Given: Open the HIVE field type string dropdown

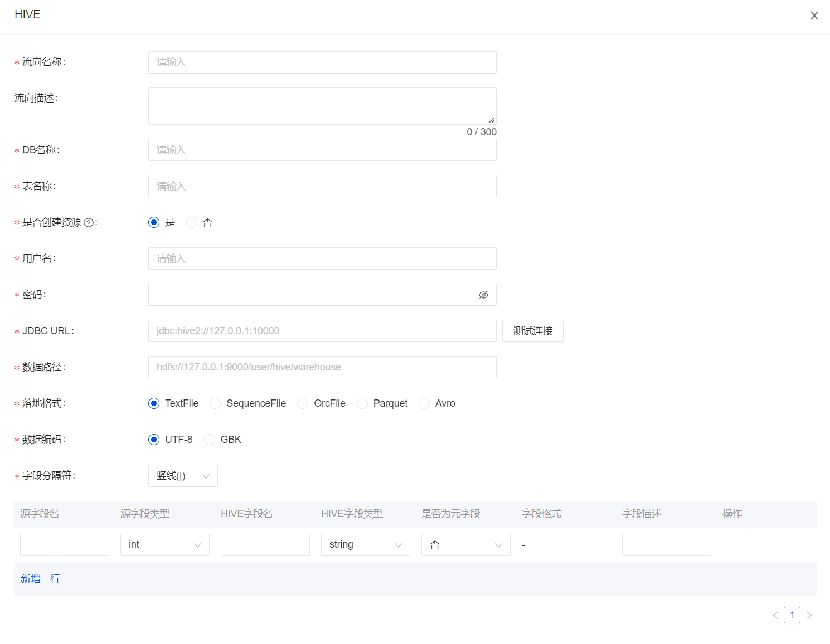Looking at the screenshot, I should (x=365, y=545).
